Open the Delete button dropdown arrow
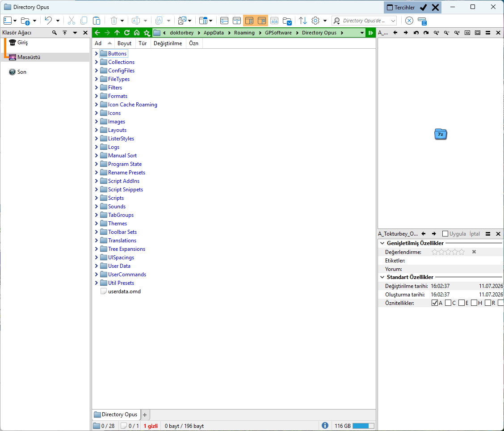Image resolution: width=504 pixels, height=431 pixels. point(122,21)
